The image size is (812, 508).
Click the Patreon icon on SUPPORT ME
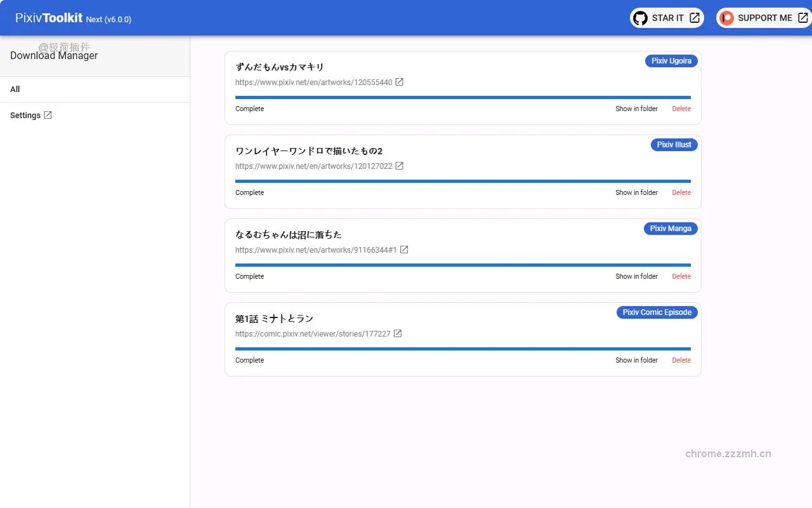point(726,18)
